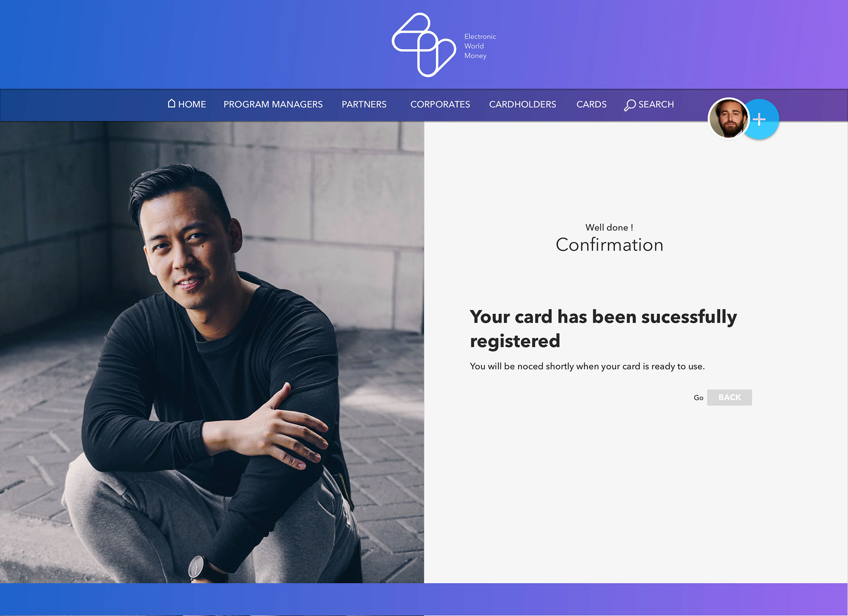Click the man's portrait photo
848x616 pixels.
[x=212, y=352]
